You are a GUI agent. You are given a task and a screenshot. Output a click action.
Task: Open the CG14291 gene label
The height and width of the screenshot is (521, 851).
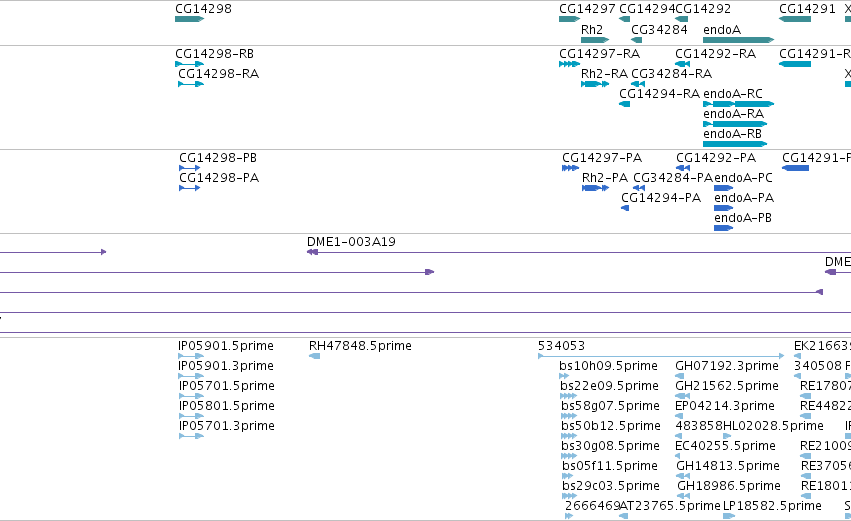807,9
